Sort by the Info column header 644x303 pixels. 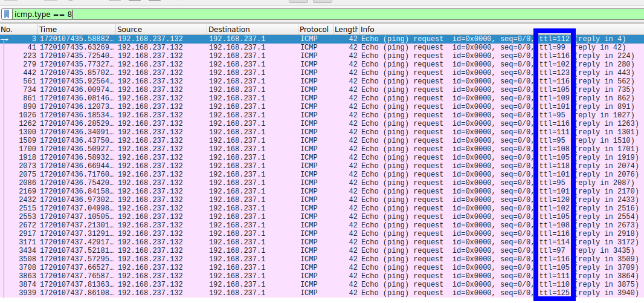pyautogui.click(x=502, y=30)
